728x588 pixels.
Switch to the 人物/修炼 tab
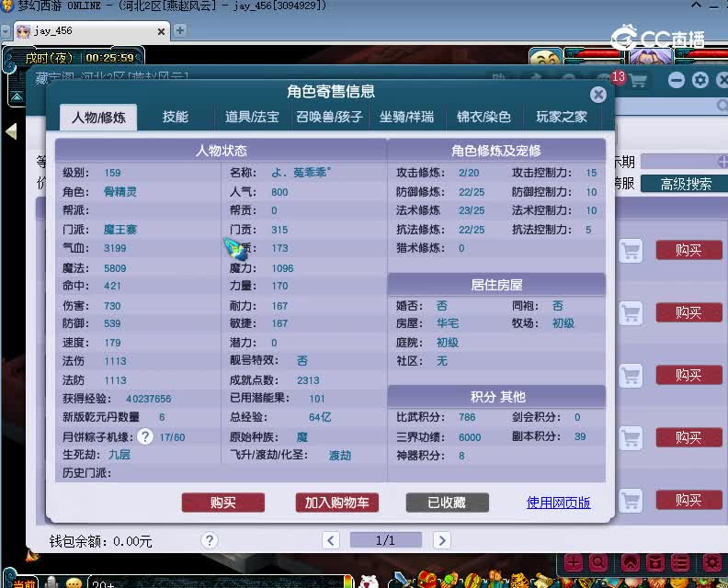[98, 117]
